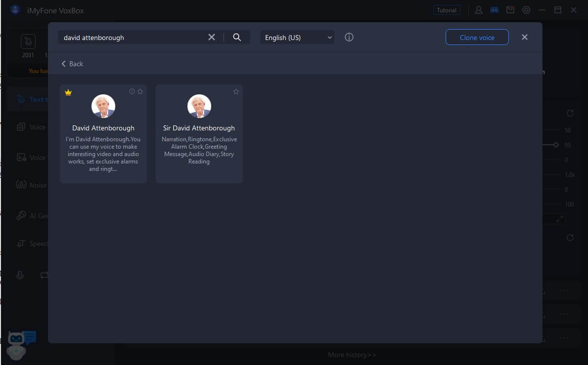Open the AI Ge sidebar item
588x365 pixels.
tap(32, 216)
